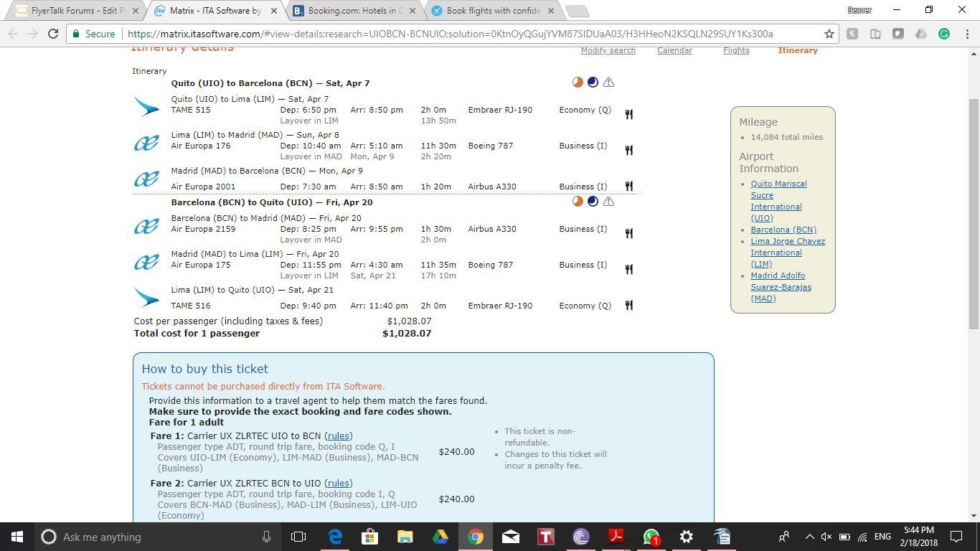Click the TAME logo beside flight TAME 516
The height and width of the screenshot is (551, 980).
(146, 298)
